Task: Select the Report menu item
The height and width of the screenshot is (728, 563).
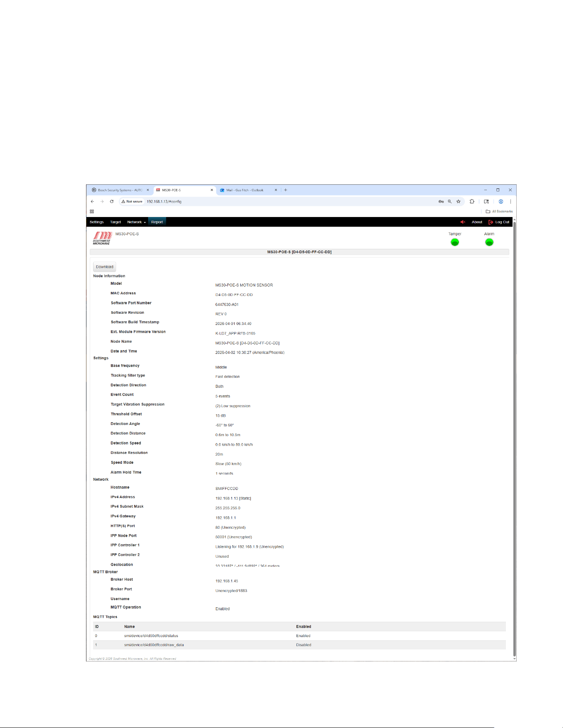Action: pos(157,222)
